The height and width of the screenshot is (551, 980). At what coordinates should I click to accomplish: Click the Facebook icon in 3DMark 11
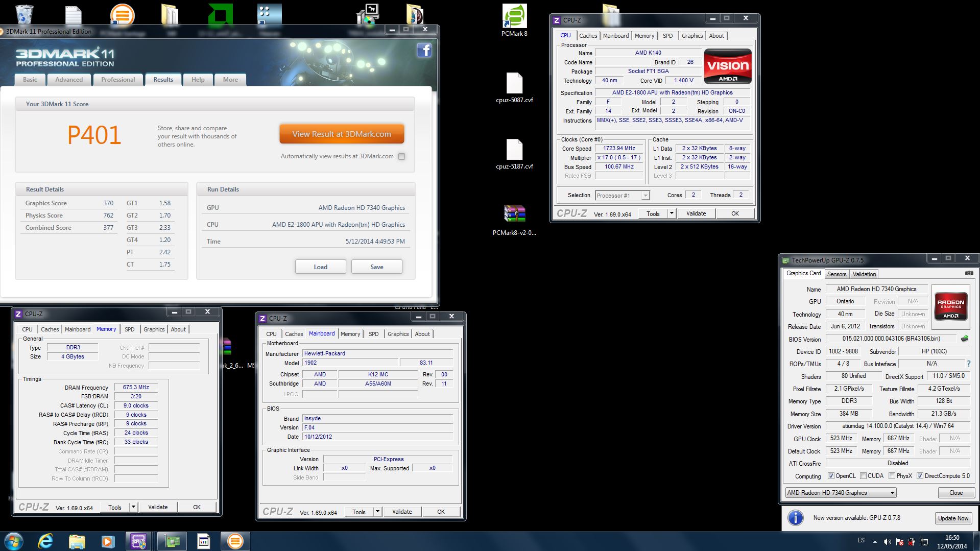[424, 50]
